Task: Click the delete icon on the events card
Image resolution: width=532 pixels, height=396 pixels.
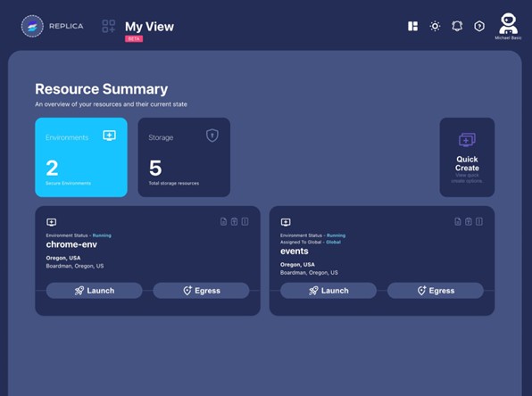Action: tap(469, 221)
